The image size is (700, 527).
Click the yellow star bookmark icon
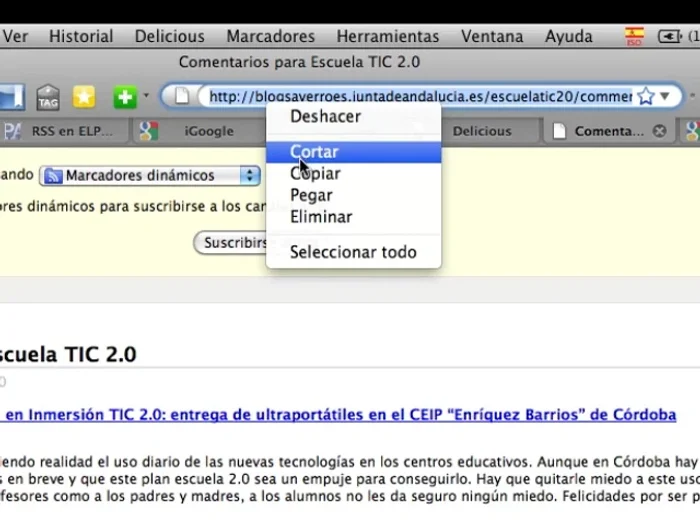pos(84,97)
